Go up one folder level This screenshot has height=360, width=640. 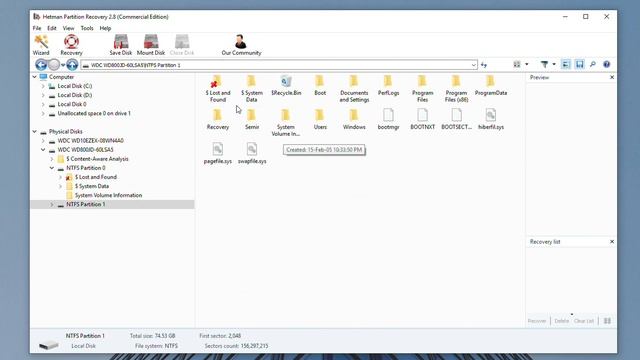[x=72, y=64]
